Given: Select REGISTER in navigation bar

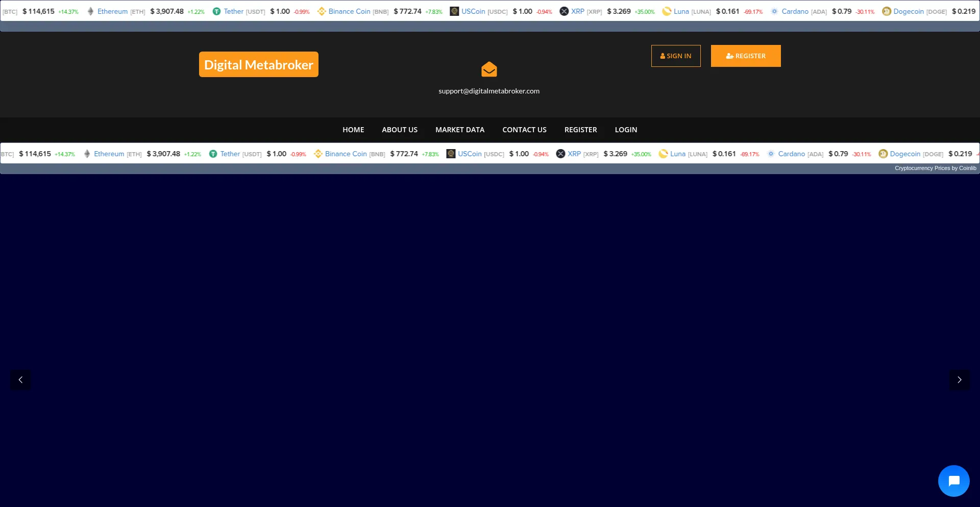Looking at the screenshot, I should tap(581, 130).
